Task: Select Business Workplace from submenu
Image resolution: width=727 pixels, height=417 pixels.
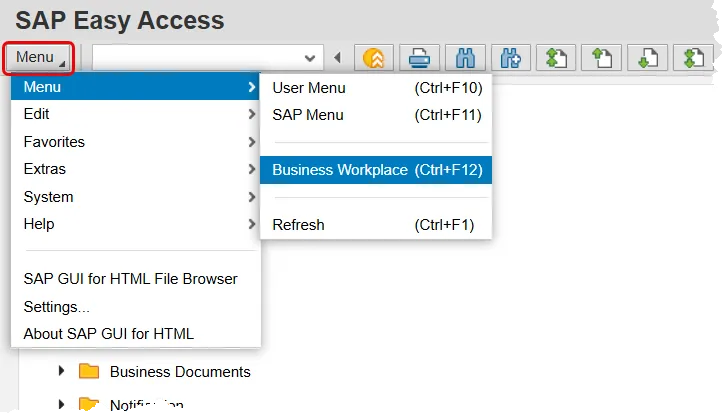Action: click(376, 170)
